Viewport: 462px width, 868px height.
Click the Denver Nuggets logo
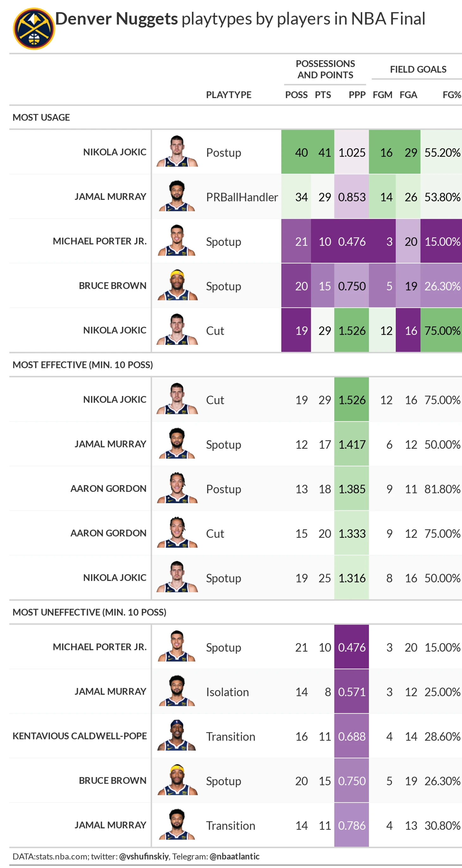(x=34, y=29)
